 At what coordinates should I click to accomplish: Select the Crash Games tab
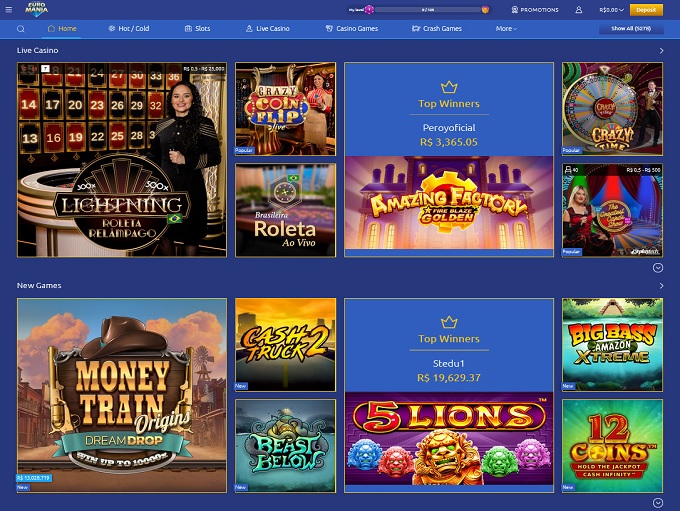point(437,29)
